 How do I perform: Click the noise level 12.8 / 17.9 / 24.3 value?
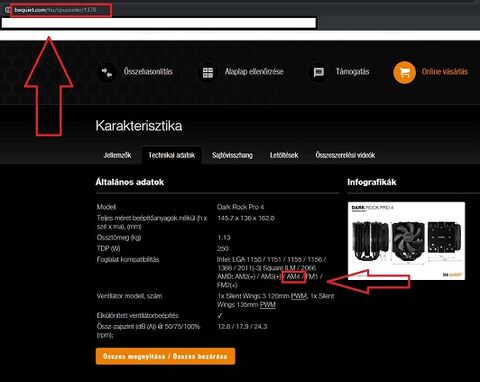click(242, 327)
